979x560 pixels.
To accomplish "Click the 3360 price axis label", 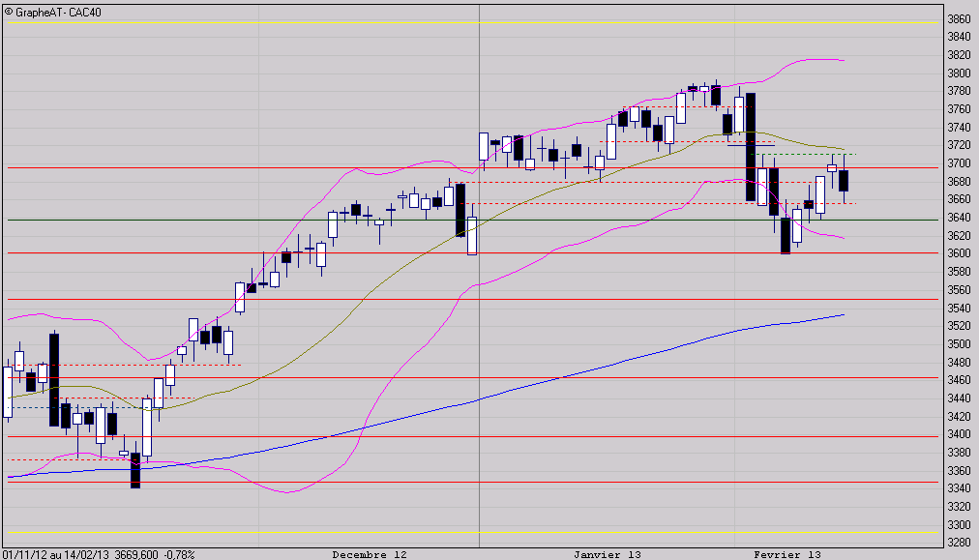I will click(x=959, y=470).
